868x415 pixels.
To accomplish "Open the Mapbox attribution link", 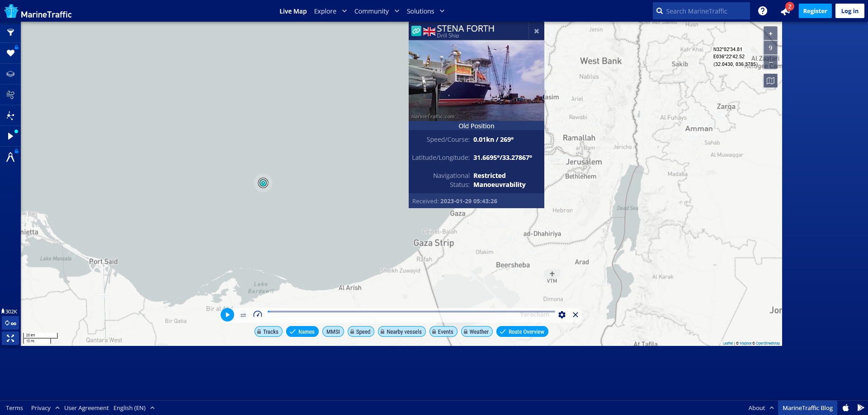I will [745, 343].
